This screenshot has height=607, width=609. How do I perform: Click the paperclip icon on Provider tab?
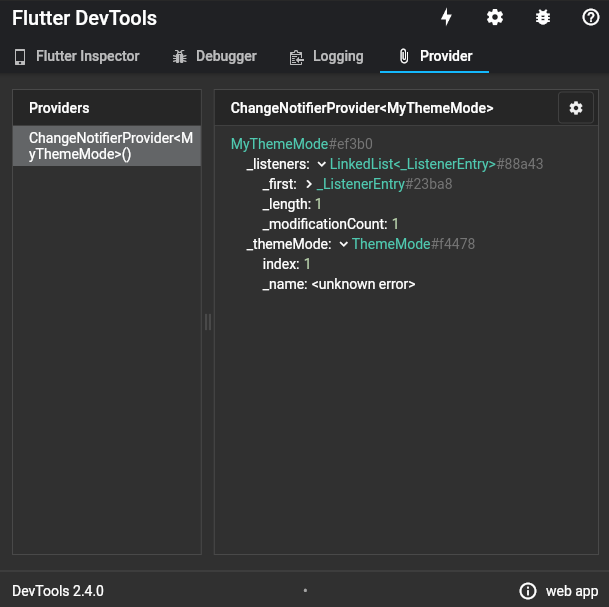click(x=404, y=56)
